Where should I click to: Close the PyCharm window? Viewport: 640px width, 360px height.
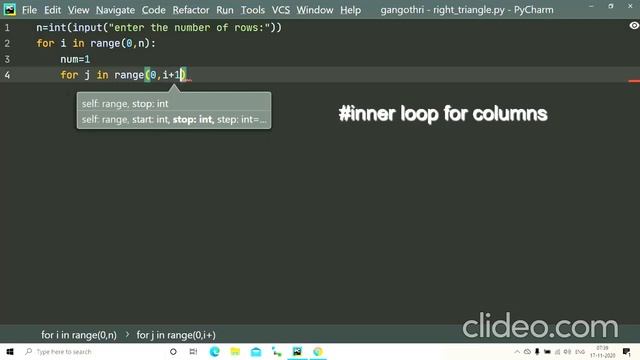630,7
